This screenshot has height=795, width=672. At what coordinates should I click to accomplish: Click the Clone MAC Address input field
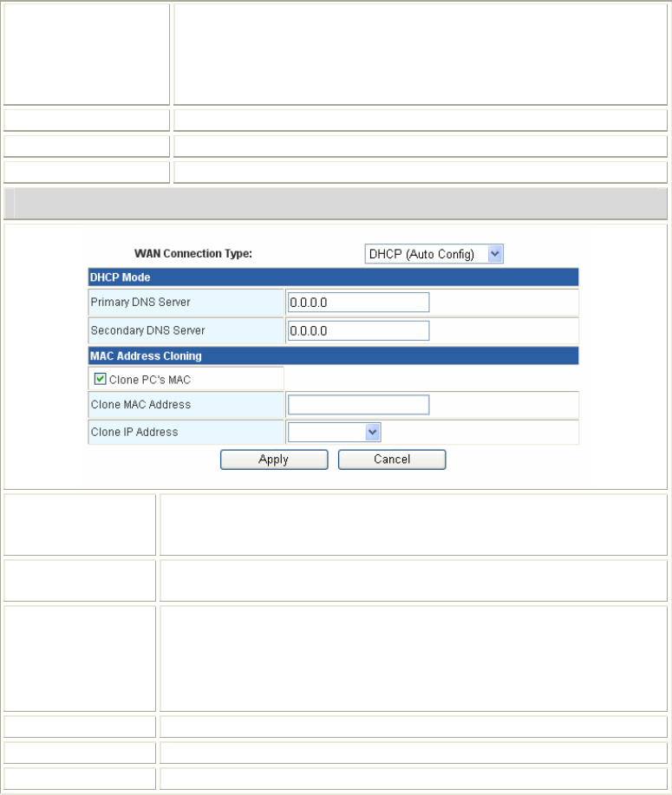358,405
